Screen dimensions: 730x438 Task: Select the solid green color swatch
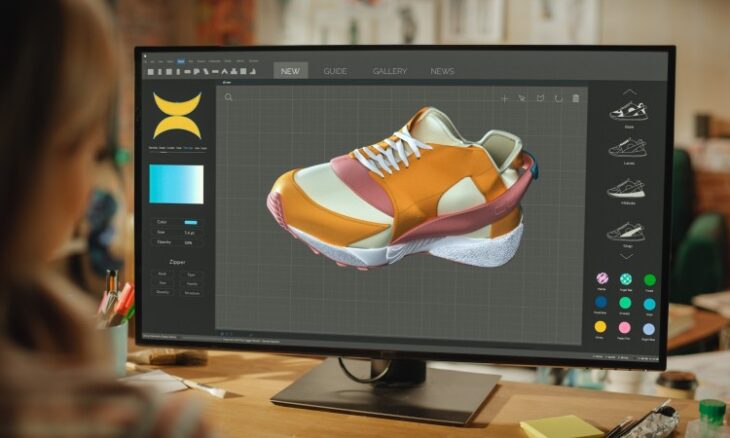[x=649, y=280]
